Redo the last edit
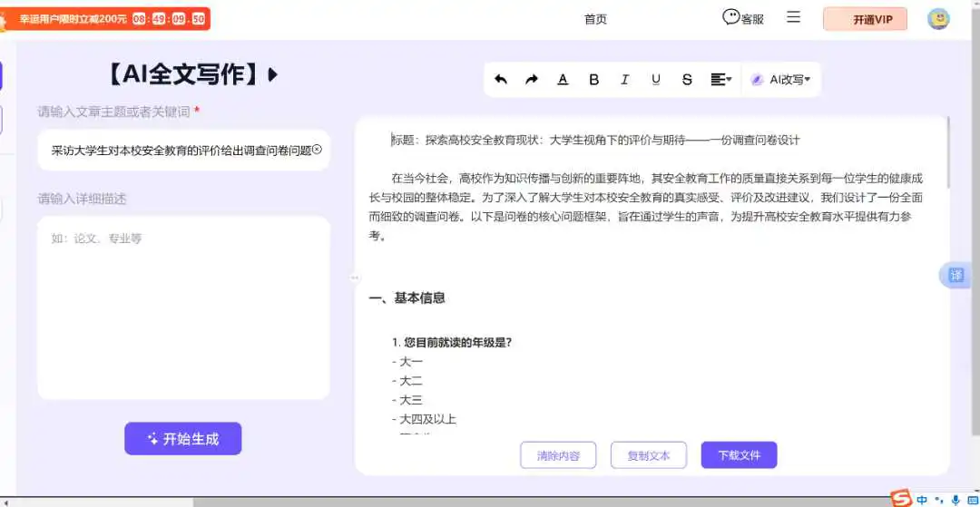The width and height of the screenshot is (980, 507). [x=531, y=79]
